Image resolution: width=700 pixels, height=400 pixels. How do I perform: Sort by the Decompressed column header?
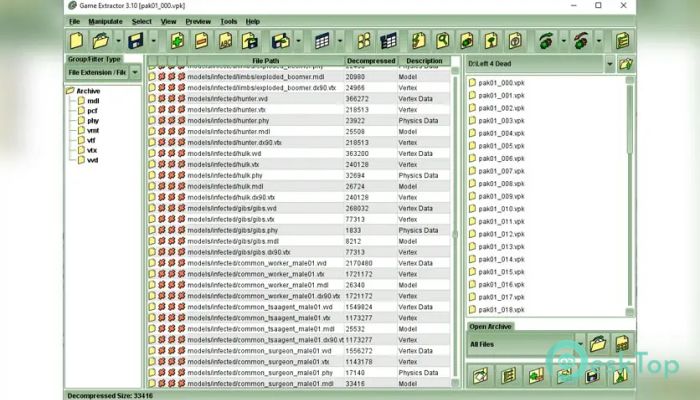click(371, 61)
